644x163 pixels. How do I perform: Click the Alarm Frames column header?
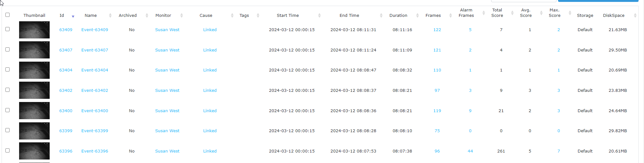point(466,13)
